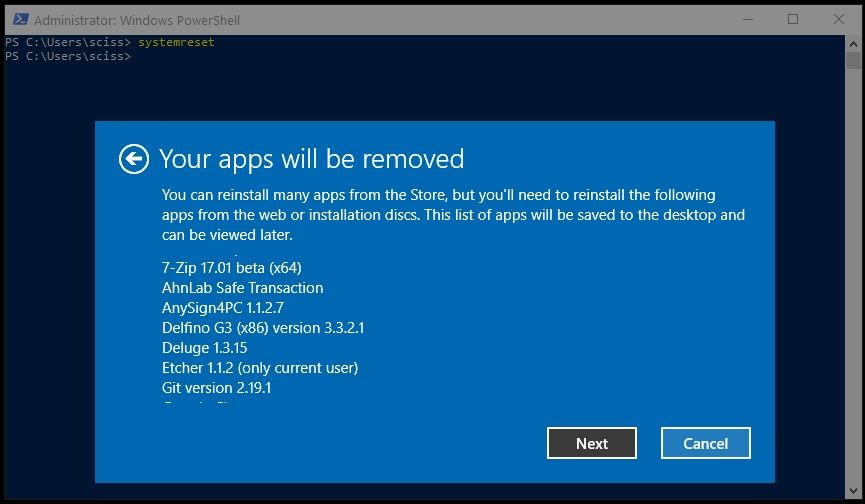Click the 'Your apps will be removed' heading
This screenshot has height=504, width=865.
click(x=312, y=159)
